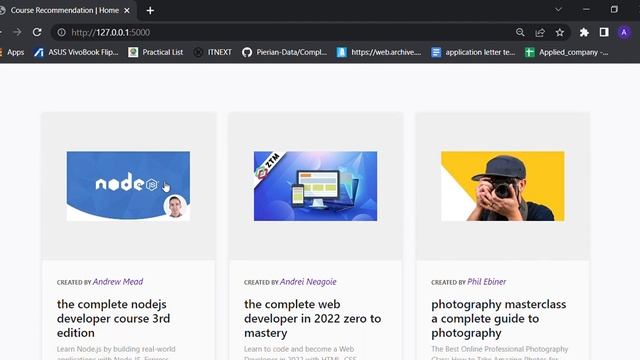Open the Pierian-Data GitHub bookmark
Image resolution: width=640 pixels, height=360 pixels.
284,52
